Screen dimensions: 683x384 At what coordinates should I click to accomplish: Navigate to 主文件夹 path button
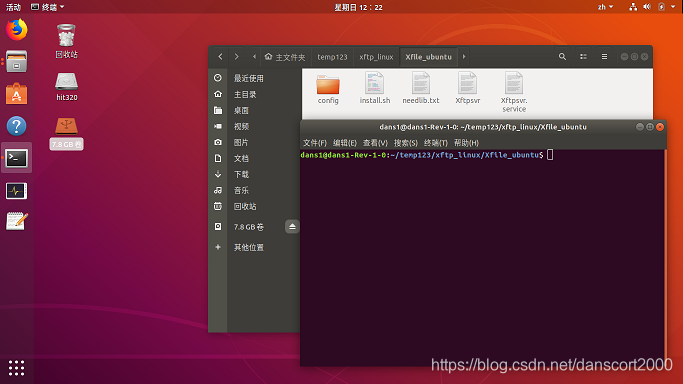(x=285, y=57)
